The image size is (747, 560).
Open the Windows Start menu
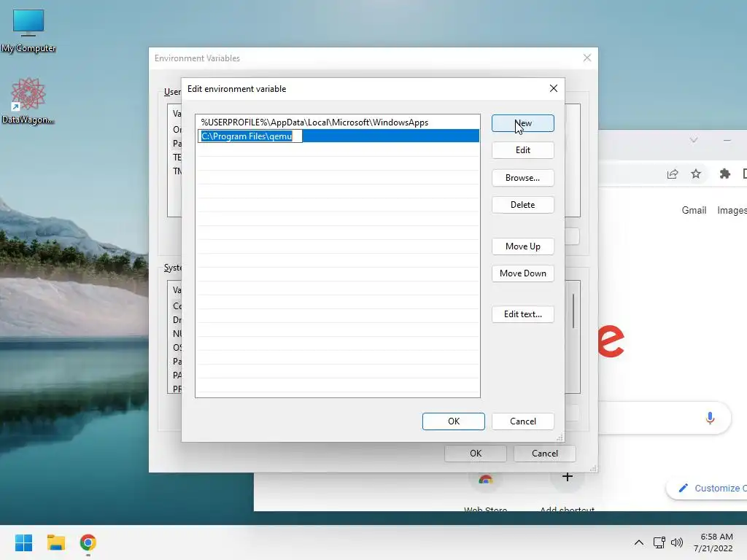click(23, 542)
